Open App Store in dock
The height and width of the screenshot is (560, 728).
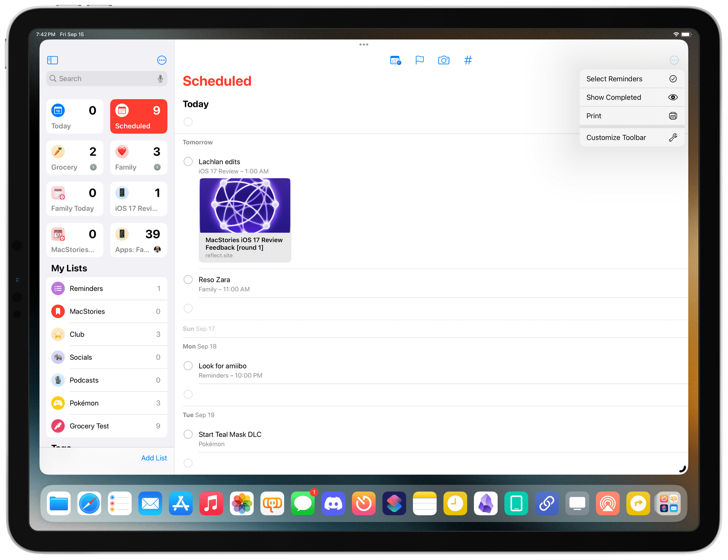point(181,503)
